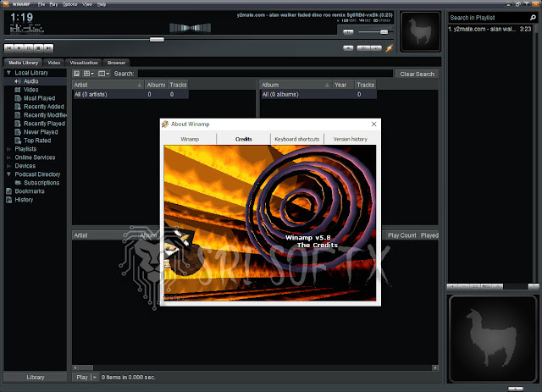The image size is (542, 392).
Task: Start playback with the Play button
Action: point(19,48)
